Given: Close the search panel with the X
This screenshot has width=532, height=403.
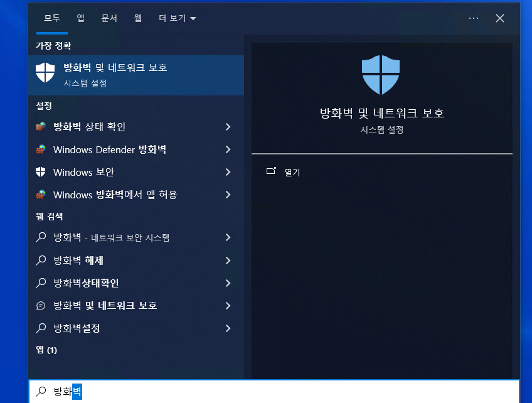Looking at the screenshot, I should tap(500, 18).
